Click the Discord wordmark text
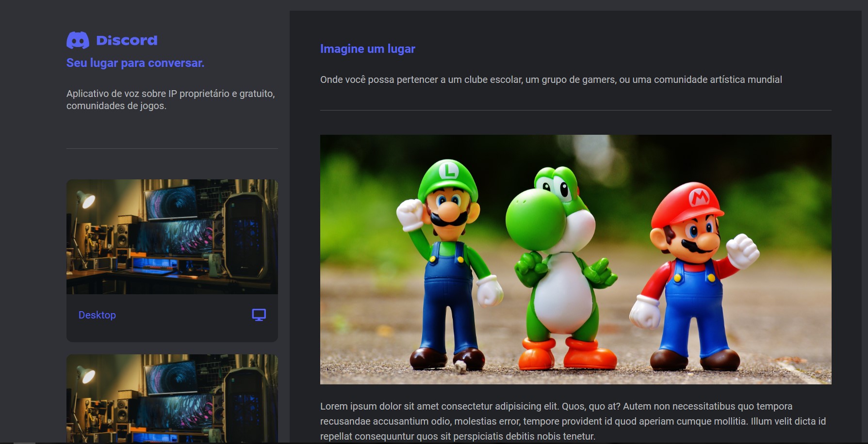The image size is (868, 444). (x=127, y=40)
